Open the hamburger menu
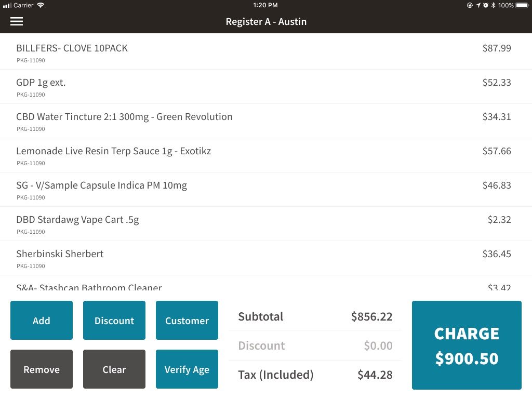The height and width of the screenshot is (399, 532). coord(17,21)
